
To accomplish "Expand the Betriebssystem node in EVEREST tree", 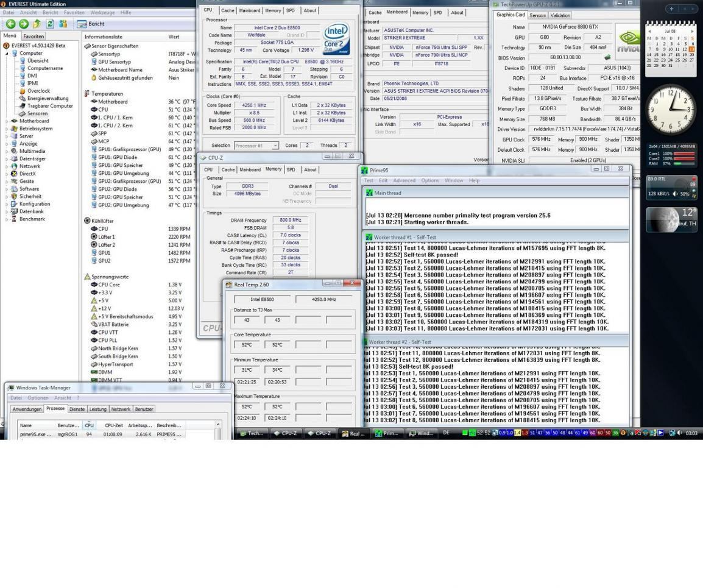I will pos(7,129).
